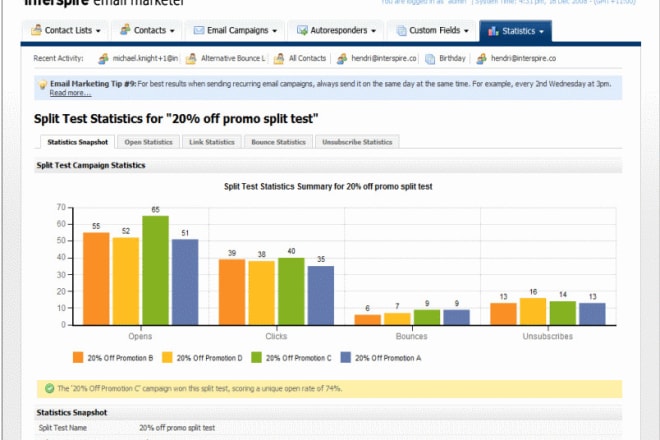The width and height of the screenshot is (660, 440).
Task: Click the lightbulb tip icon
Action: (x=43, y=85)
